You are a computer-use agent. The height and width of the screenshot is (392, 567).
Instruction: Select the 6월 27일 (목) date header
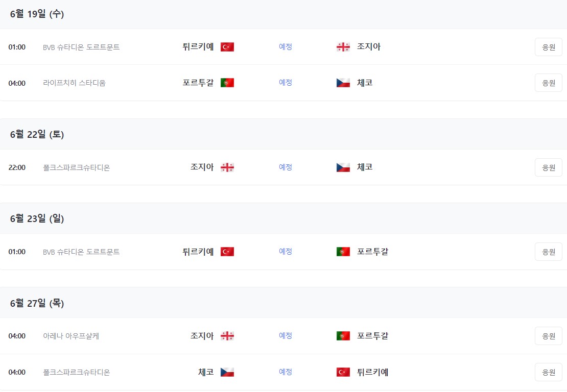37,303
